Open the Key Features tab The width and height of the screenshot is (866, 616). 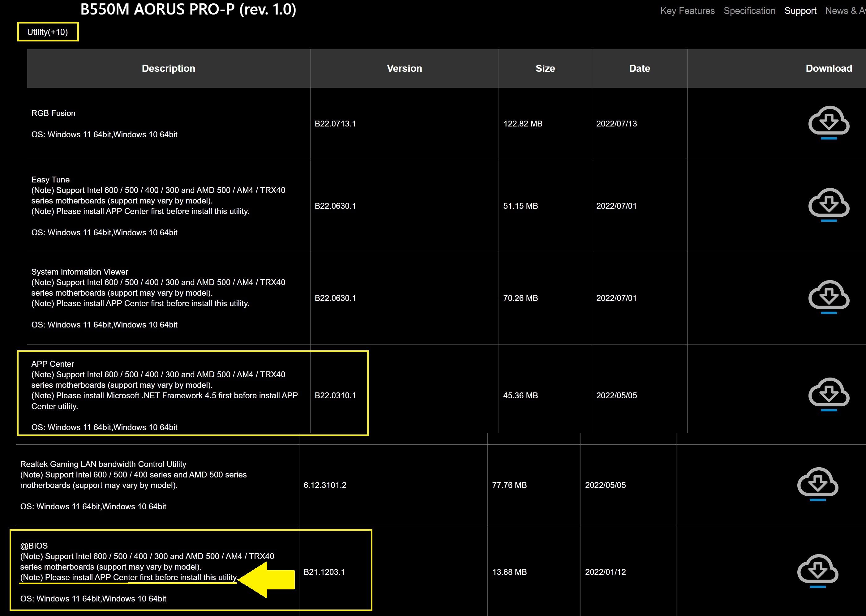tap(687, 11)
